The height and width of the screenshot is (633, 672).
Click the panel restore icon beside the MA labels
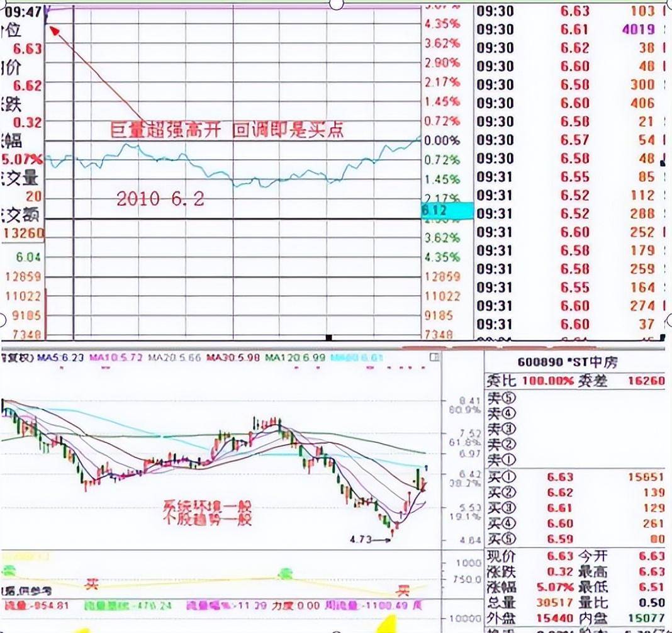(435, 357)
